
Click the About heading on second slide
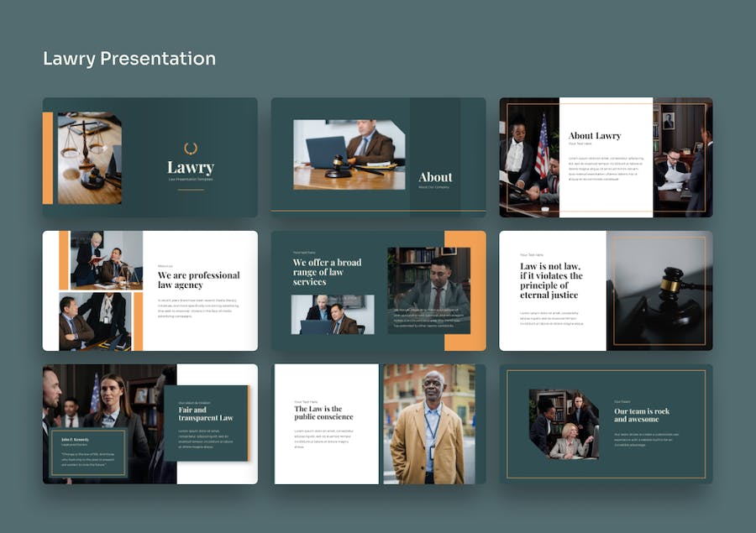pyautogui.click(x=435, y=177)
